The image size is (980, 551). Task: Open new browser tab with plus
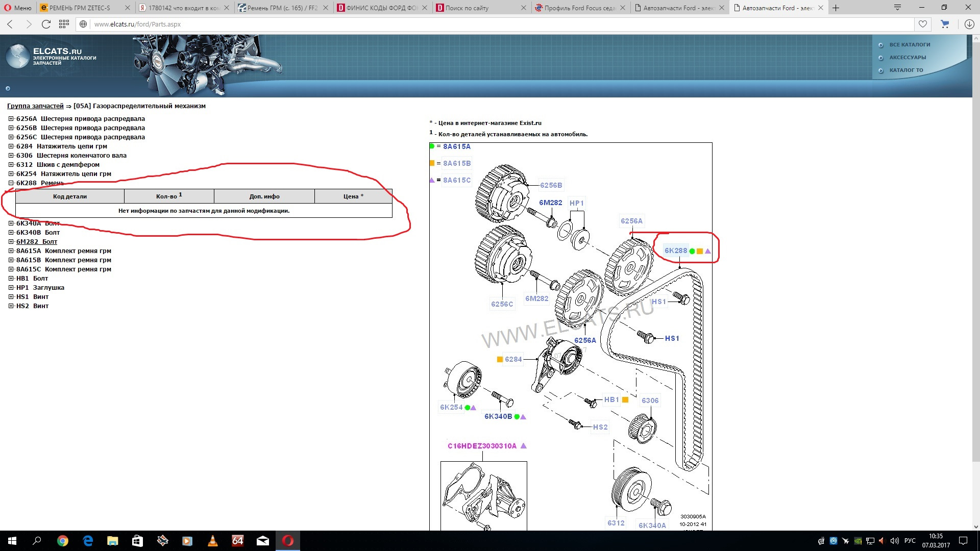tap(836, 8)
